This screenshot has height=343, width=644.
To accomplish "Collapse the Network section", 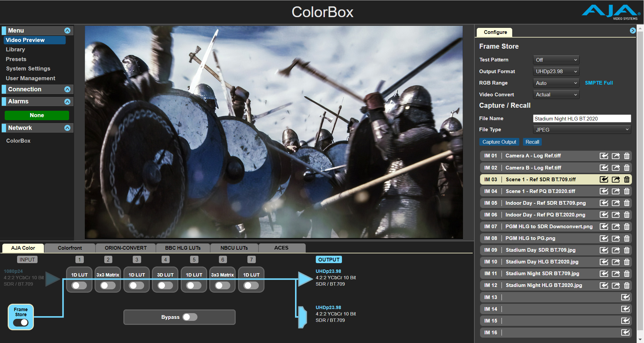I will (x=67, y=128).
